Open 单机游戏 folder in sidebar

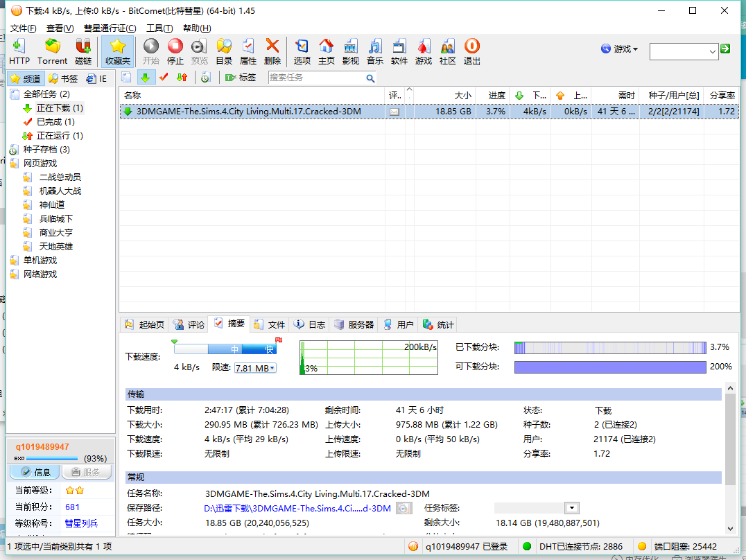40,261
